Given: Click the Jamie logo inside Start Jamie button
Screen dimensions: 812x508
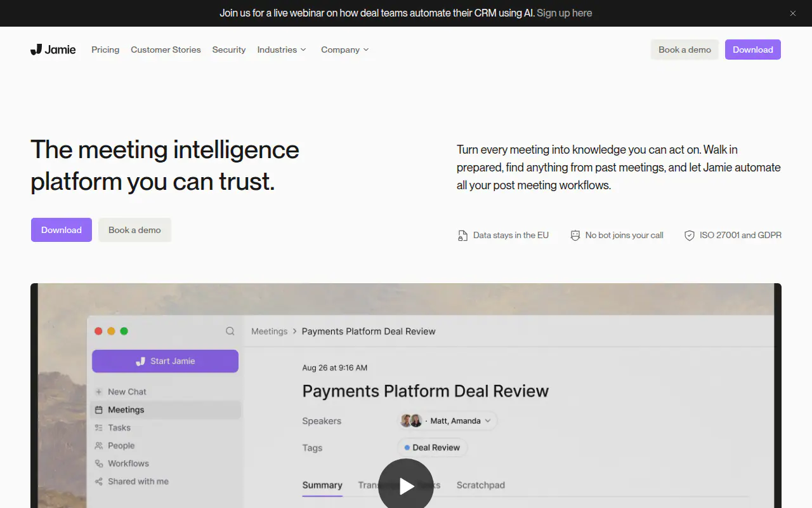Looking at the screenshot, I should (x=141, y=361).
